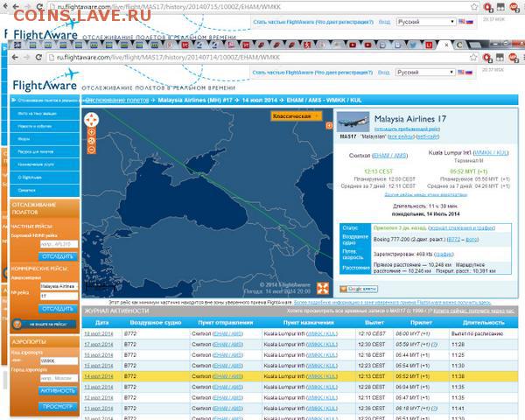The image size is (525, 420).
Task: Open the Классическая map style dropdown
Action: pyautogui.click(x=297, y=116)
